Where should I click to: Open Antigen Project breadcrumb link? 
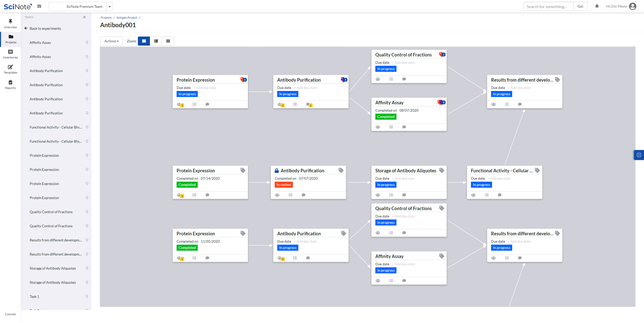[127, 17]
